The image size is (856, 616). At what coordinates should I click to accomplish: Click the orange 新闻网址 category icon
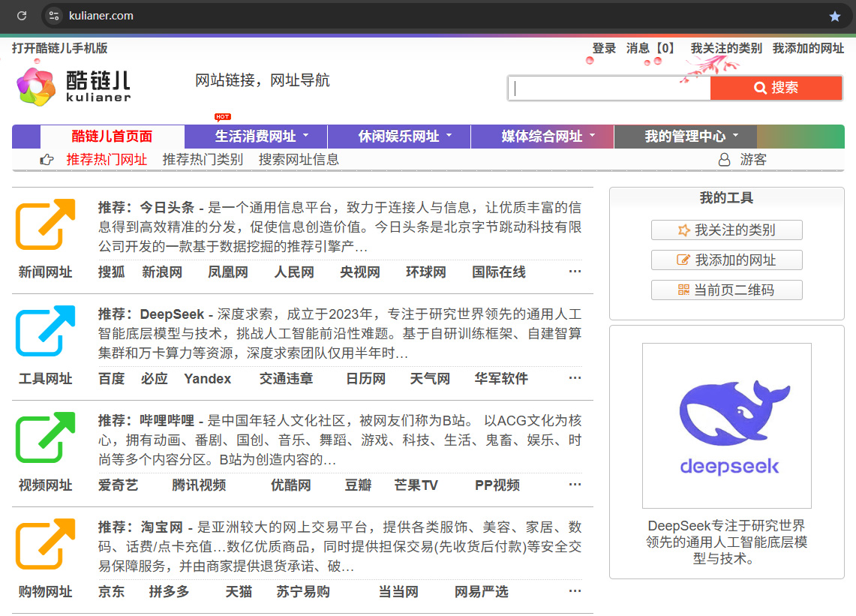45,224
